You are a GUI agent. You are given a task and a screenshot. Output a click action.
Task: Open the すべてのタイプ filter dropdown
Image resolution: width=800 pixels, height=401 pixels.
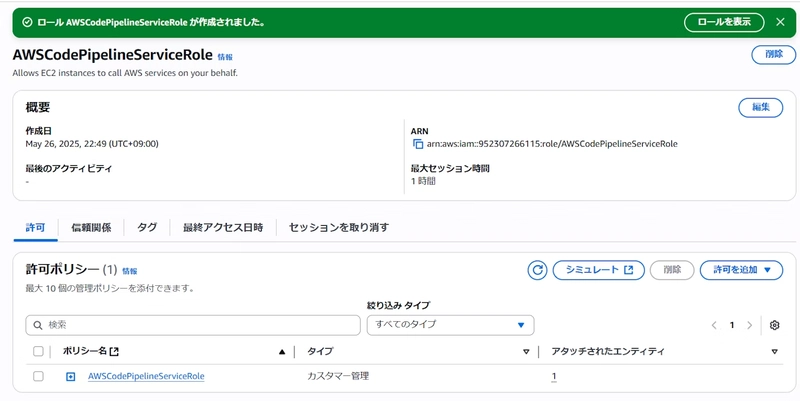[x=451, y=324]
